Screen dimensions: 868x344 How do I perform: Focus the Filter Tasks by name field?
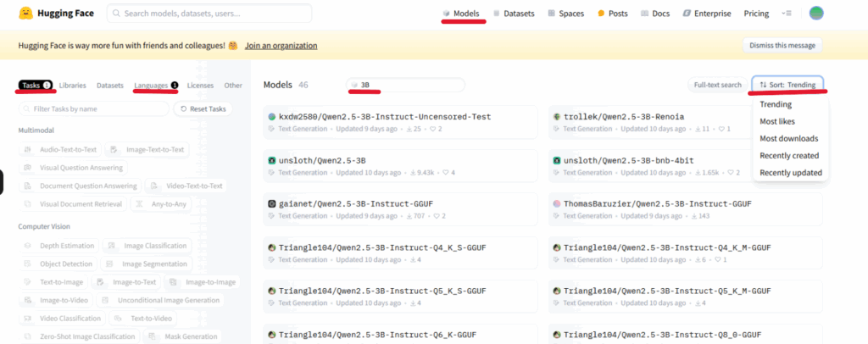[93, 109]
